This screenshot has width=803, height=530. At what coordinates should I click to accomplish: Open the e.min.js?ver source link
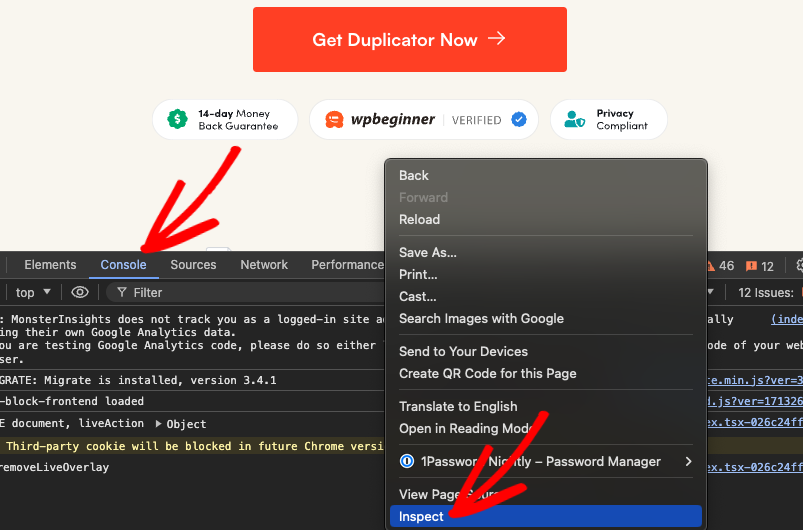point(755,380)
